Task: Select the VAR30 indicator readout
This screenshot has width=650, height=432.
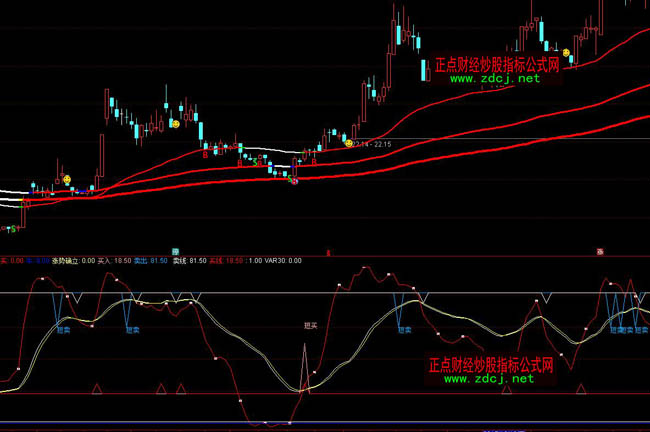Action: (272, 260)
